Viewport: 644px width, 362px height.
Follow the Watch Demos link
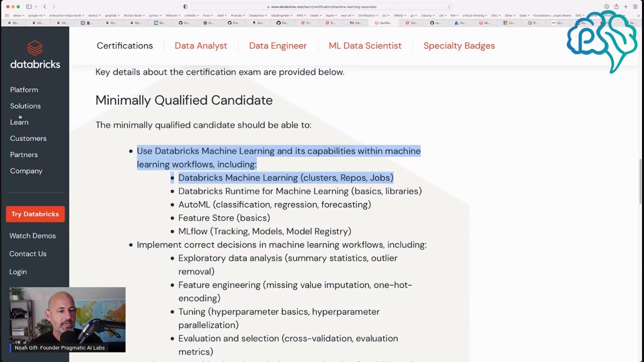32,236
